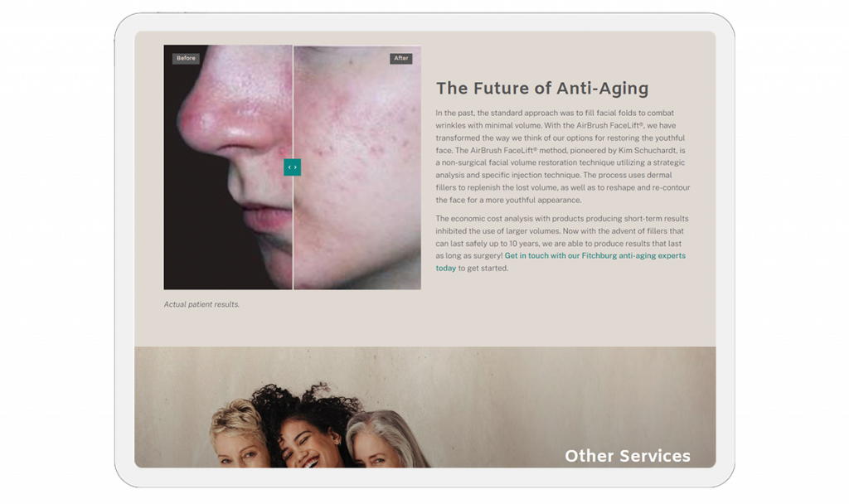Click the left arrow on comparison handle
Image resolution: width=849 pixels, height=504 pixels.
click(x=289, y=167)
